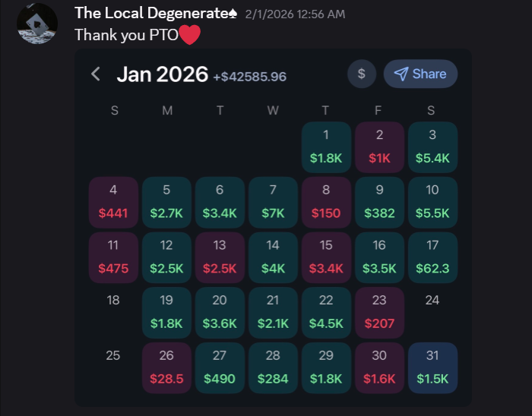Open The Local Degenerate user avatar
532x416 pixels.
(x=37, y=24)
